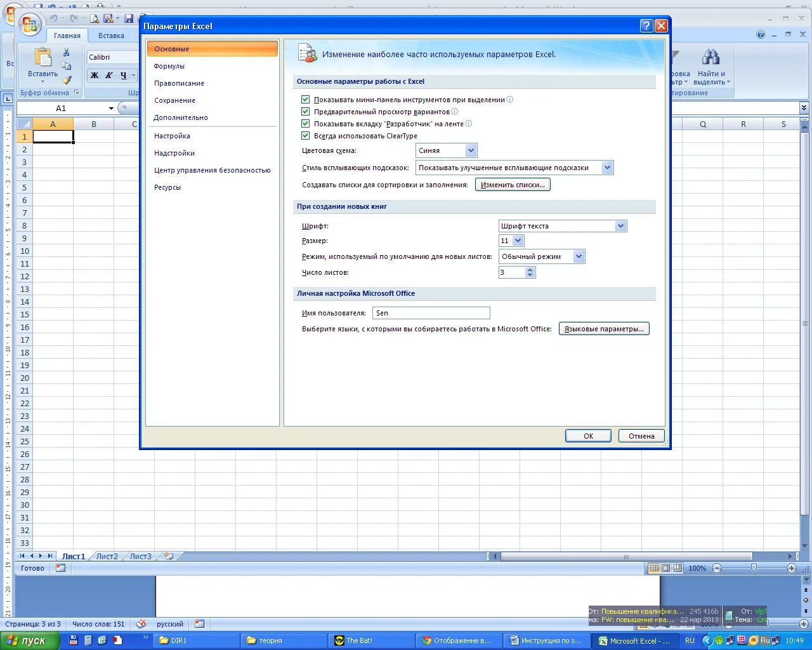812x650 pixels.
Task: Toggle italic (К) formatting
Action: click(108, 76)
